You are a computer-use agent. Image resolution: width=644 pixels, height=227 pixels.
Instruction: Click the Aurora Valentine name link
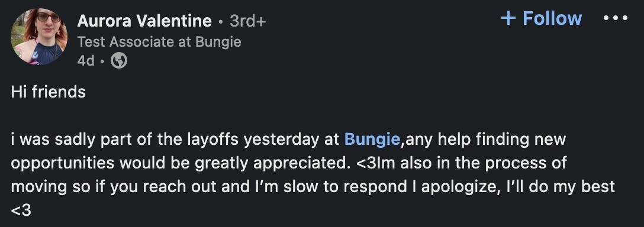144,21
